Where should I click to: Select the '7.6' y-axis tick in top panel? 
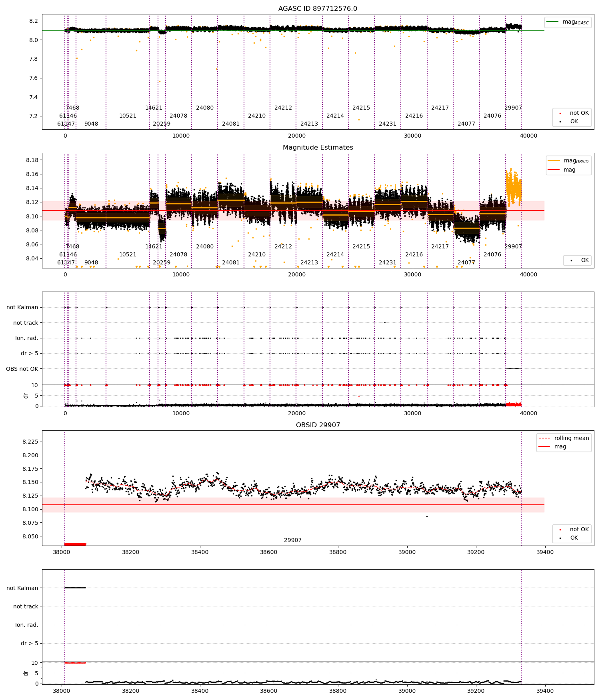[x=34, y=78]
